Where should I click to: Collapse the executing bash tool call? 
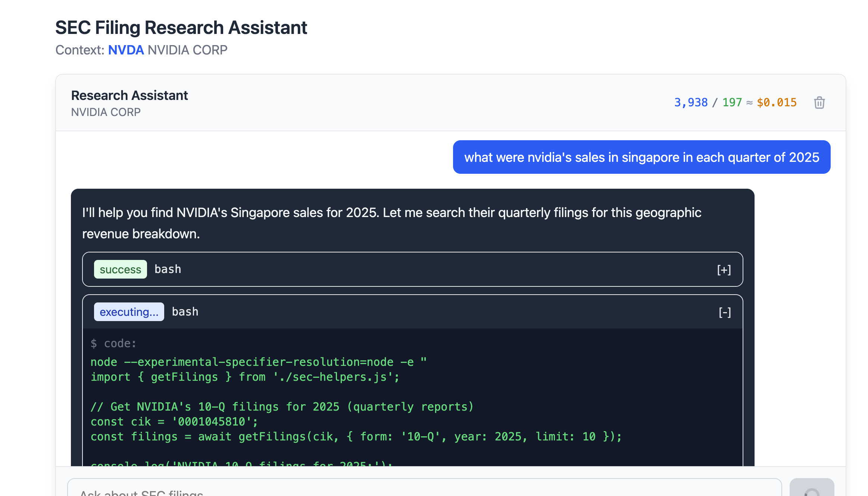[724, 312]
